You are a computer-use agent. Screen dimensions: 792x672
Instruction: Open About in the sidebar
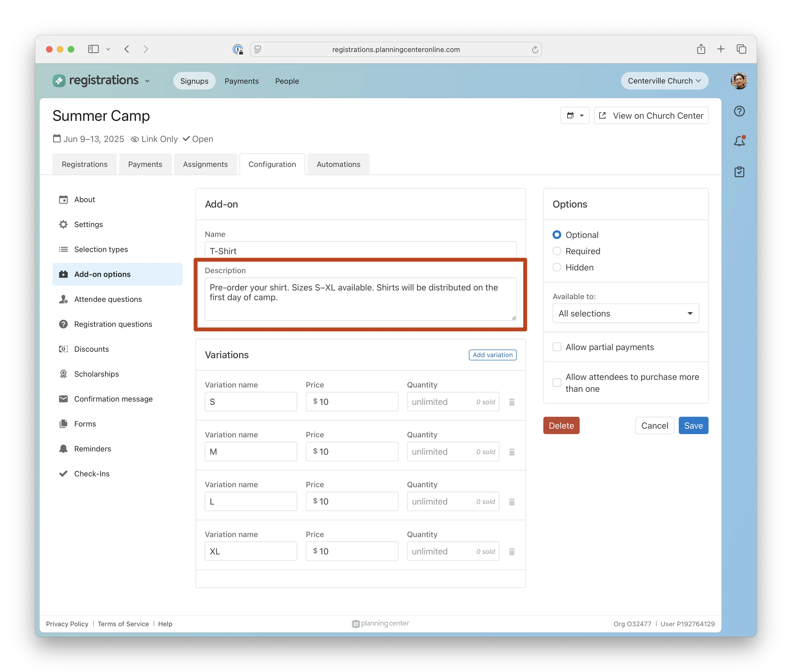(x=118, y=200)
